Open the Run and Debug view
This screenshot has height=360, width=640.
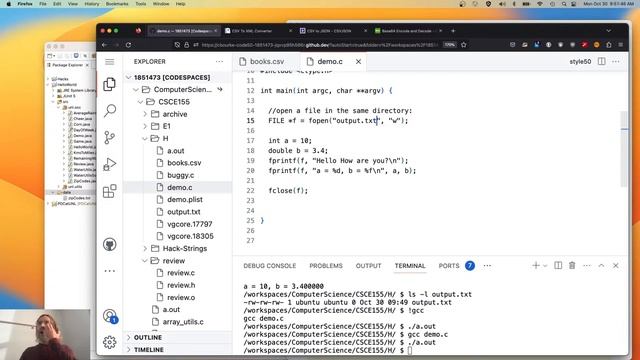(x=109, y=164)
